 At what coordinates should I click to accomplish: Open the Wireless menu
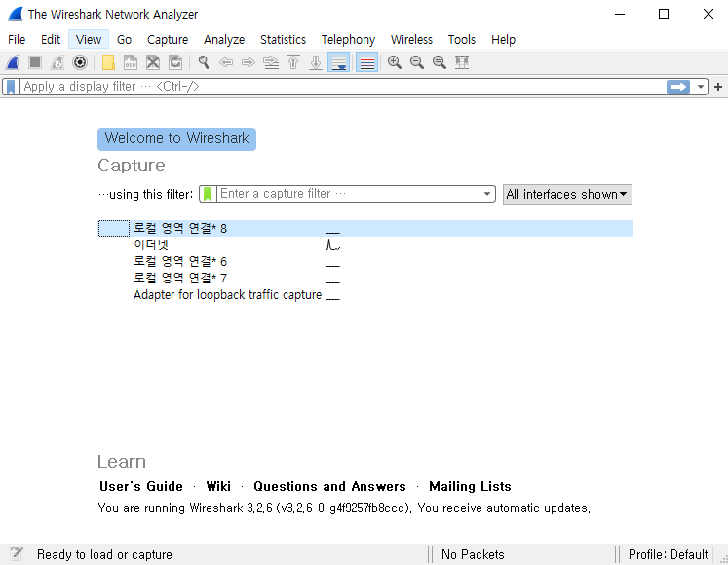[412, 40]
